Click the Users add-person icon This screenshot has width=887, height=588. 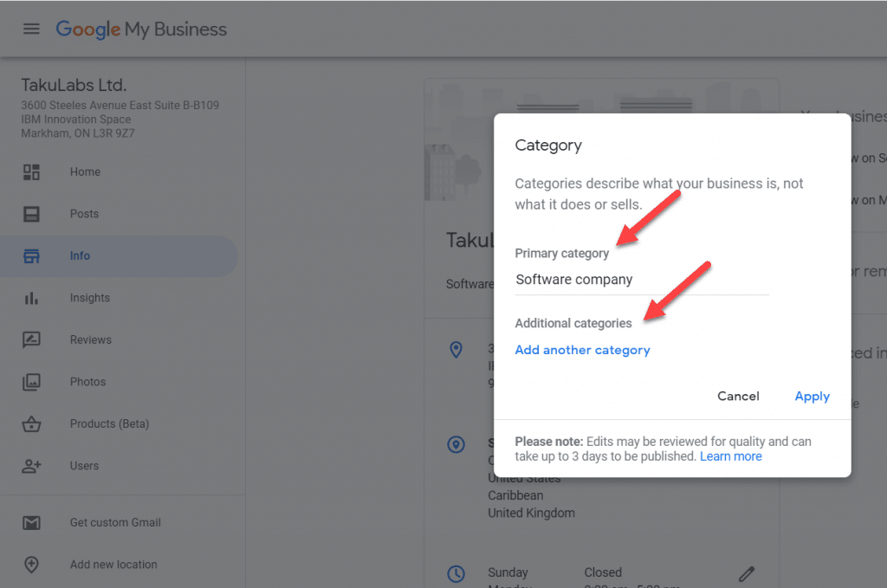click(31, 466)
